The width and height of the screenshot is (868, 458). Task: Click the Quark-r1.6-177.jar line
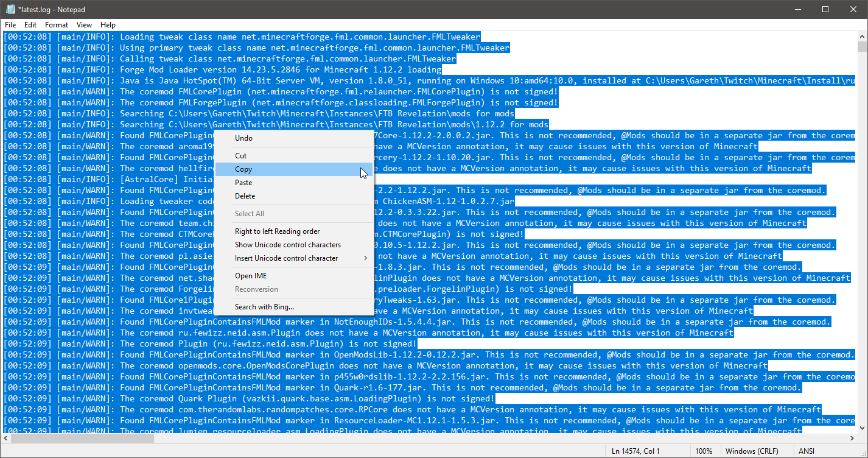point(403,387)
